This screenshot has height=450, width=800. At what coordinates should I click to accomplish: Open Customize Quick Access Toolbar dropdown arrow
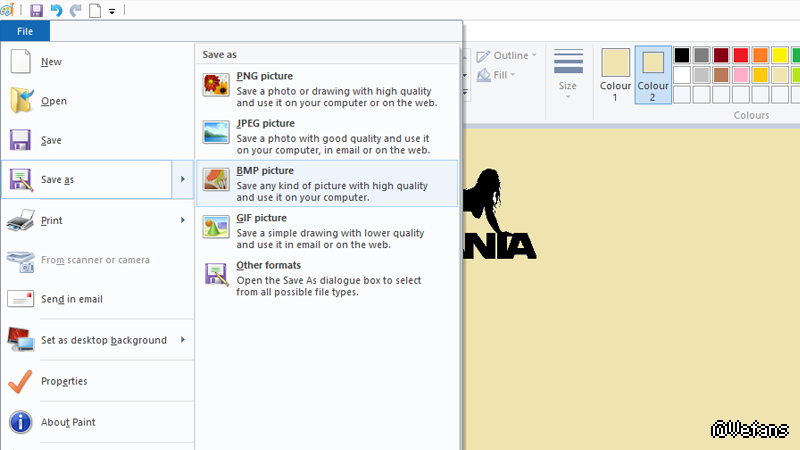[112, 11]
